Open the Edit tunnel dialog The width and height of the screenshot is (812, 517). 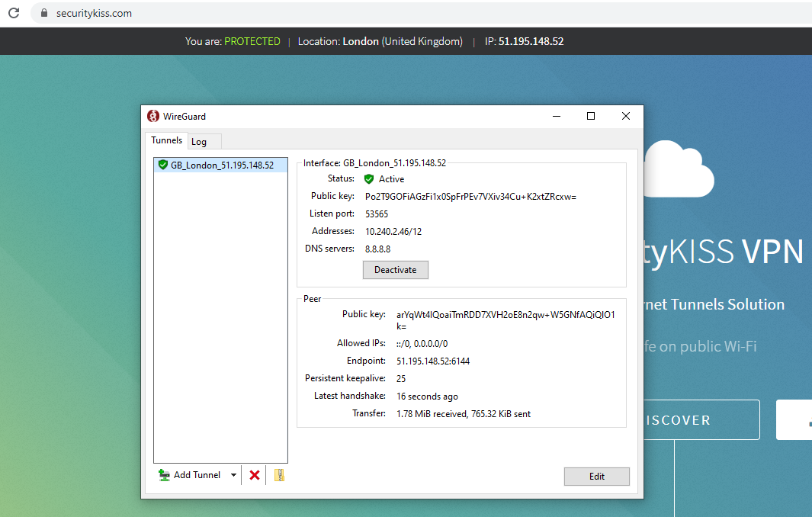pyautogui.click(x=596, y=477)
